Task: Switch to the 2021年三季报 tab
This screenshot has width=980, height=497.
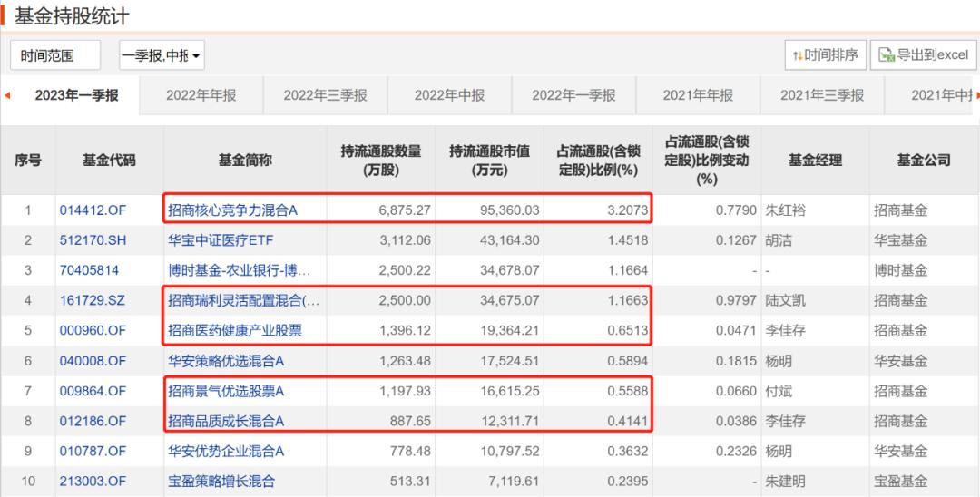Action: pos(822,95)
